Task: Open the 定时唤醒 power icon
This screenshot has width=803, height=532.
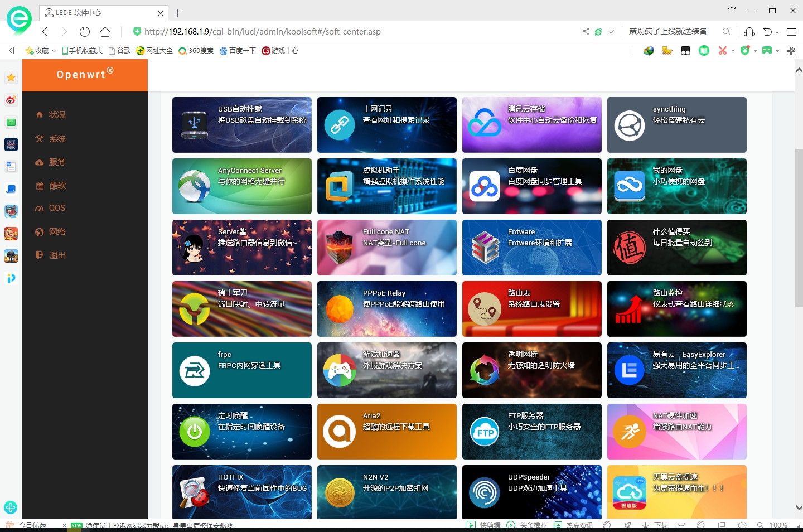Action: [195, 432]
